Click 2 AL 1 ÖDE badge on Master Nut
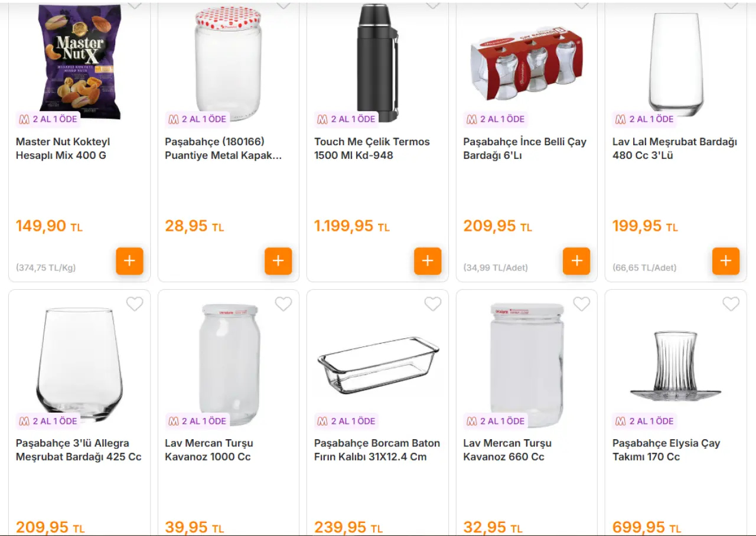Viewport: 756px width, 536px height. click(49, 119)
